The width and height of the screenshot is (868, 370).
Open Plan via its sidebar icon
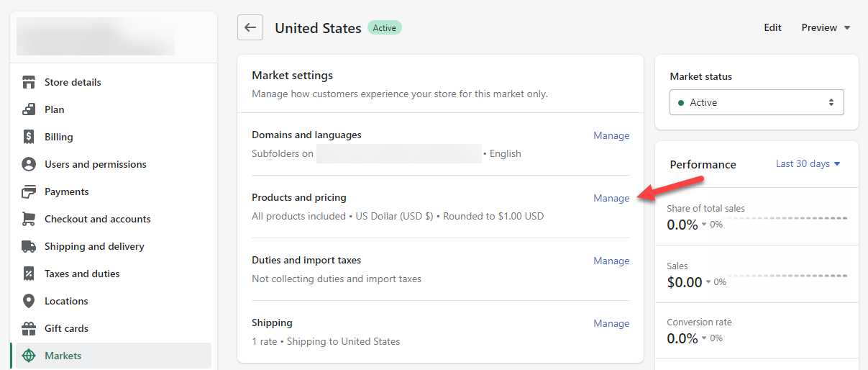click(29, 109)
